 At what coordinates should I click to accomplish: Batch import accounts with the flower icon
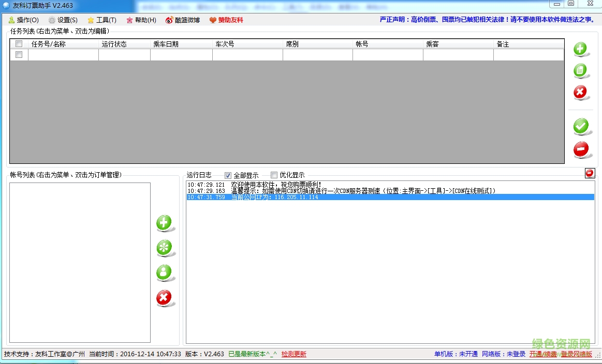(x=165, y=248)
